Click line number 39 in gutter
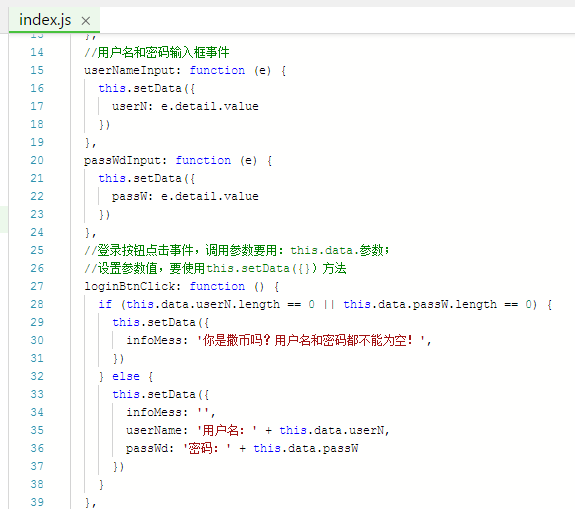The width and height of the screenshot is (575, 509). (37, 502)
